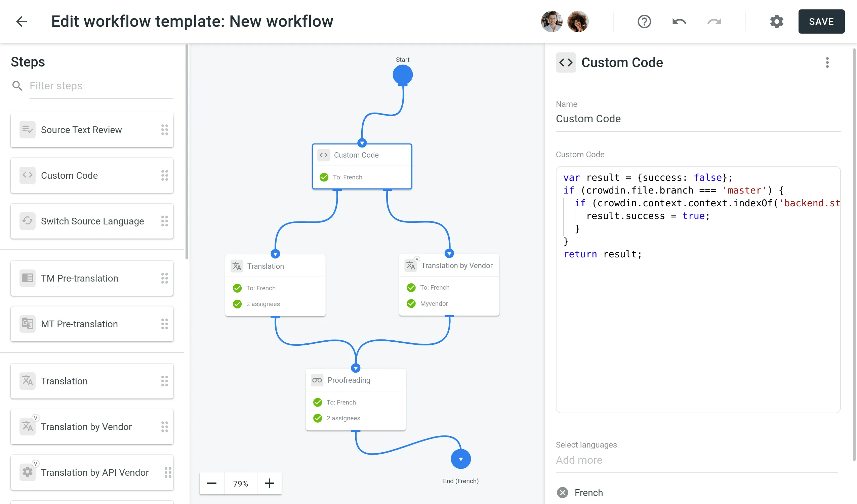Zoom out canvas with minus button
The height and width of the screenshot is (504, 857).
pos(211,483)
